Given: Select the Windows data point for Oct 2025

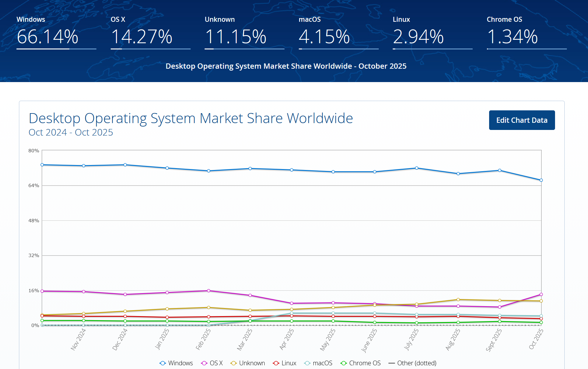Looking at the screenshot, I should coord(541,180).
